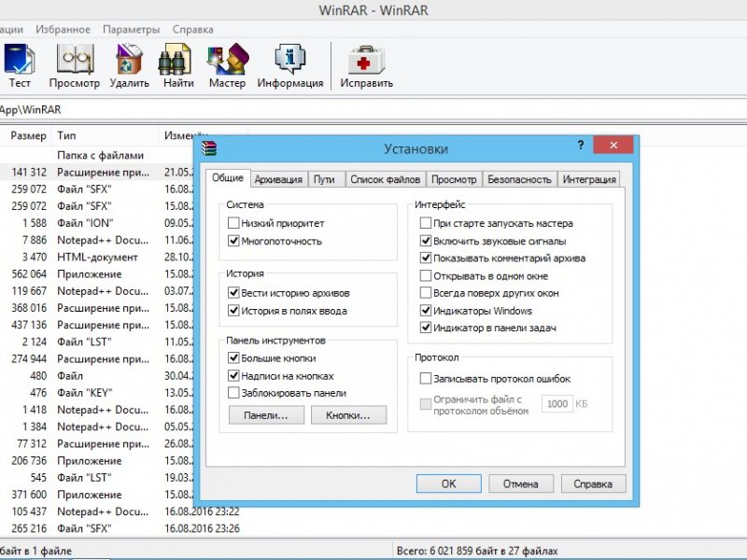Image resolution: width=747 pixels, height=560 pixels.
Task: Select the Файл "ION" row
Action: coord(97,223)
